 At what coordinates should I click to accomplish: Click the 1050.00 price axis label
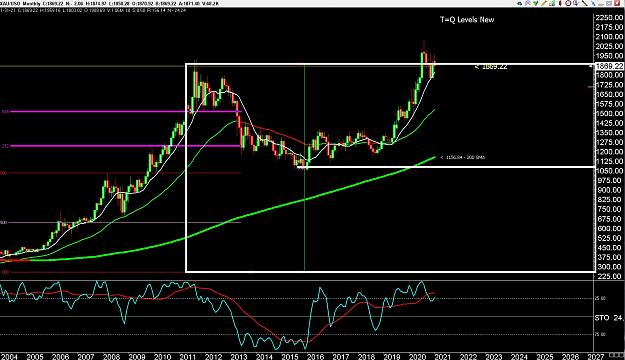pos(609,171)
